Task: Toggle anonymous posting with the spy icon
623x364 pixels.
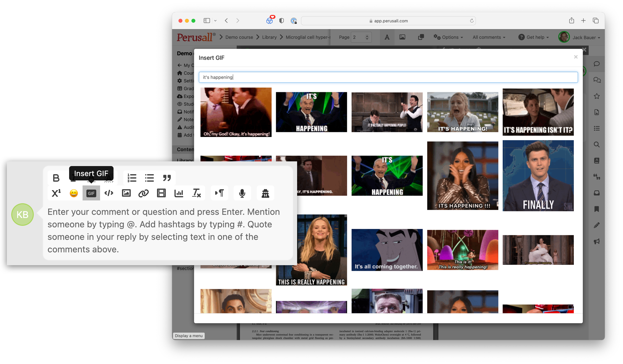Action: click(265, 193)
